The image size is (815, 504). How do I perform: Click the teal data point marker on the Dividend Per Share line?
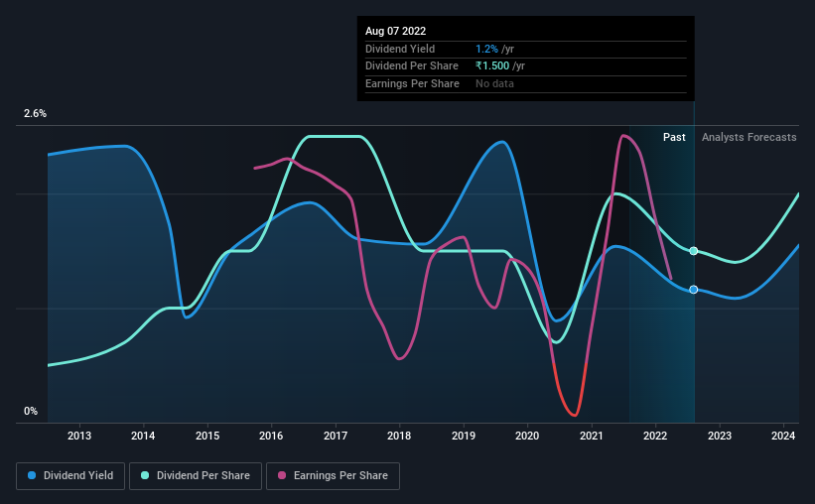point(693,251)
